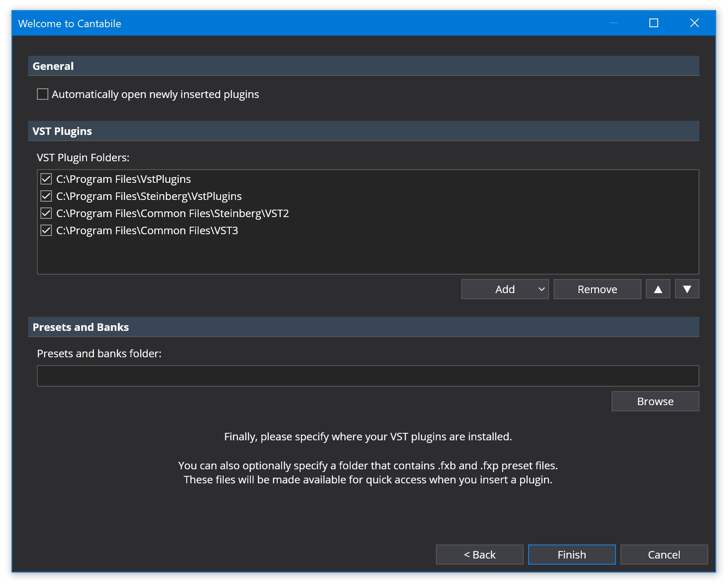Move the selected folder up with the arrow
Screen dimensions: 728x584
pyautogui.click(x=658, y=289)
